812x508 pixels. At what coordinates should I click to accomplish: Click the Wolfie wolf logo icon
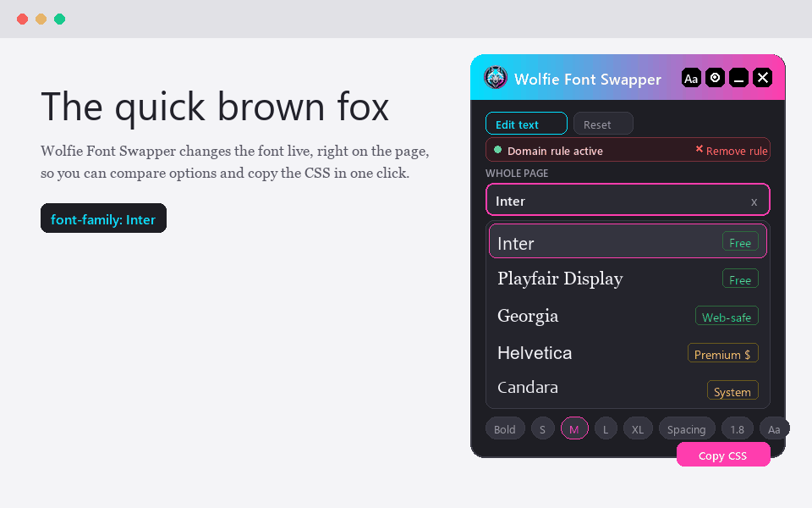(x=495, y=78)
